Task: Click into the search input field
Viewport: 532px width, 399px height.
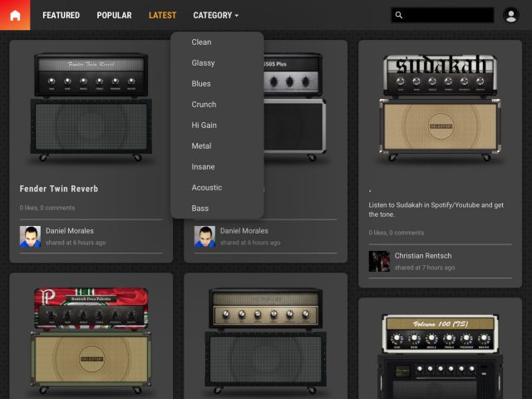Action: 442,15
